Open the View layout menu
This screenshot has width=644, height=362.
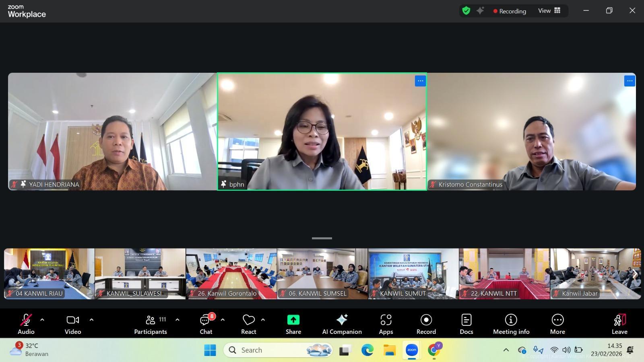pos(549,11)
